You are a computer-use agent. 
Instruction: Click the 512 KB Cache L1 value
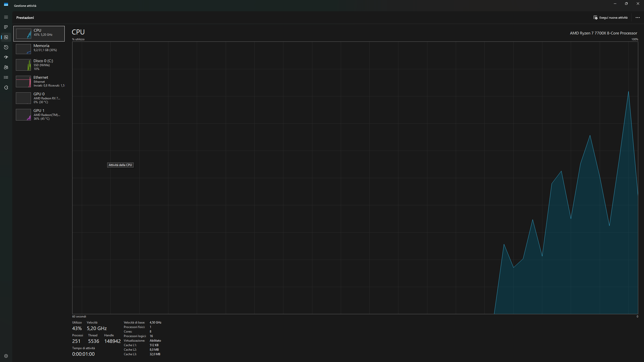154,345
